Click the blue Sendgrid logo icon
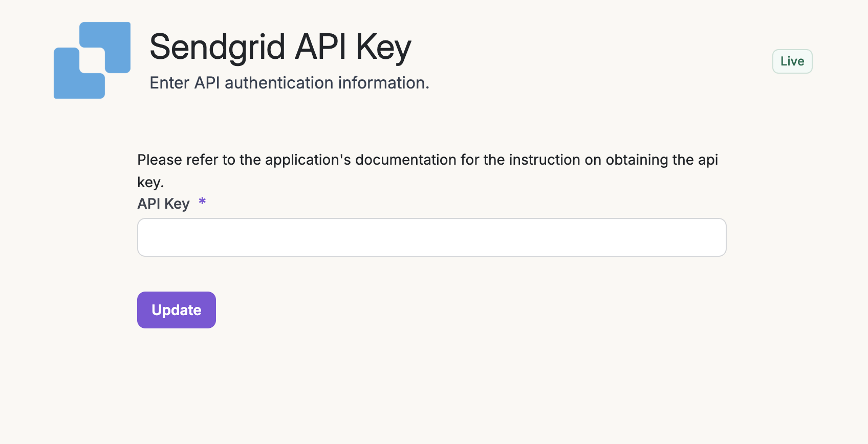The width and height of the screenshot is (868, 444). click(92, 60)
